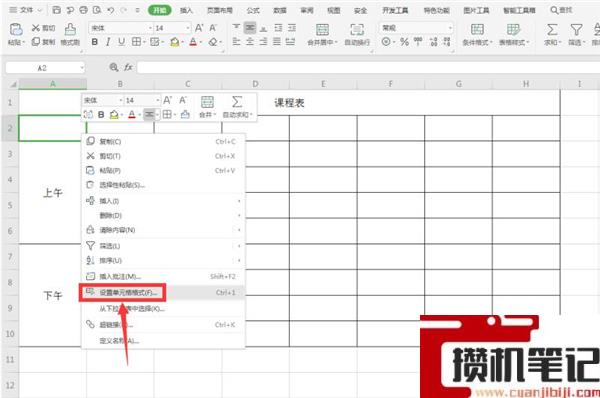Open the number format dropdown (常规)

[450, 28]
